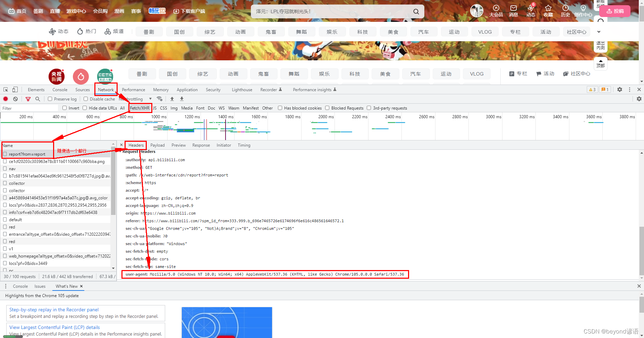Open What's New video thumbnail
644x338 pixels.
pos(227,322)
